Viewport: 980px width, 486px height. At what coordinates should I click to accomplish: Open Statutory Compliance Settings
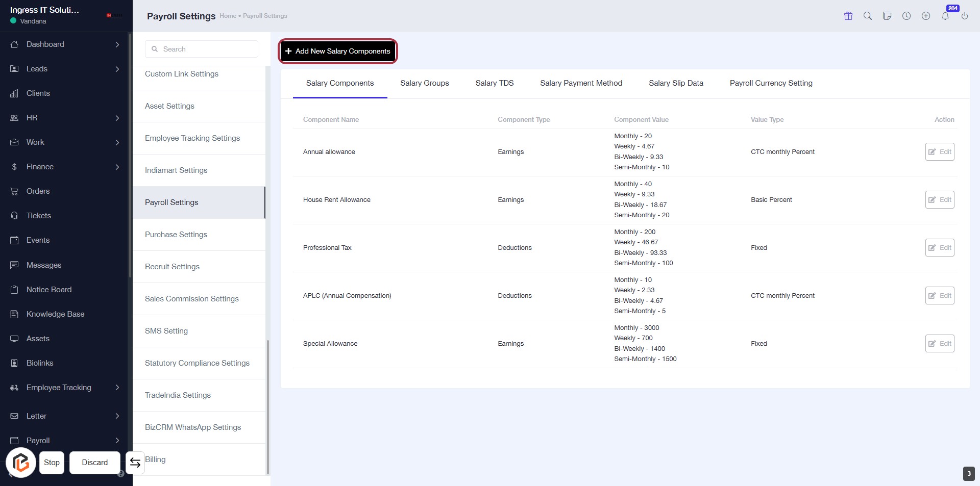[197, 363]
